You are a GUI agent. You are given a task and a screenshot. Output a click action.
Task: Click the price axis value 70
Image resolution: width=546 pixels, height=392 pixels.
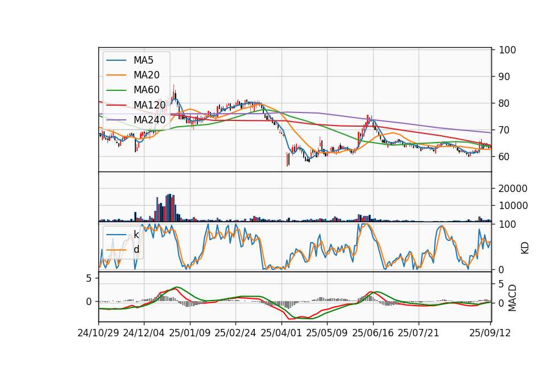coord(504,131)
